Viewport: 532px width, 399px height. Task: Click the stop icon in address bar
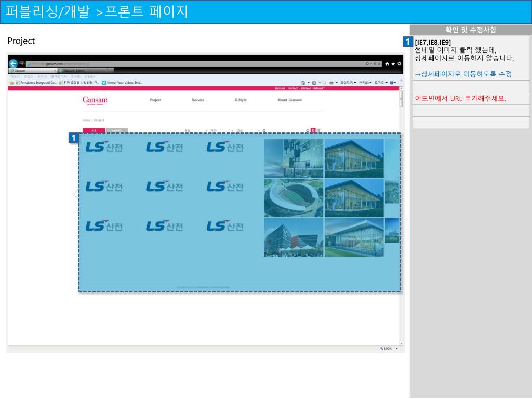click(x=379, y=64)
